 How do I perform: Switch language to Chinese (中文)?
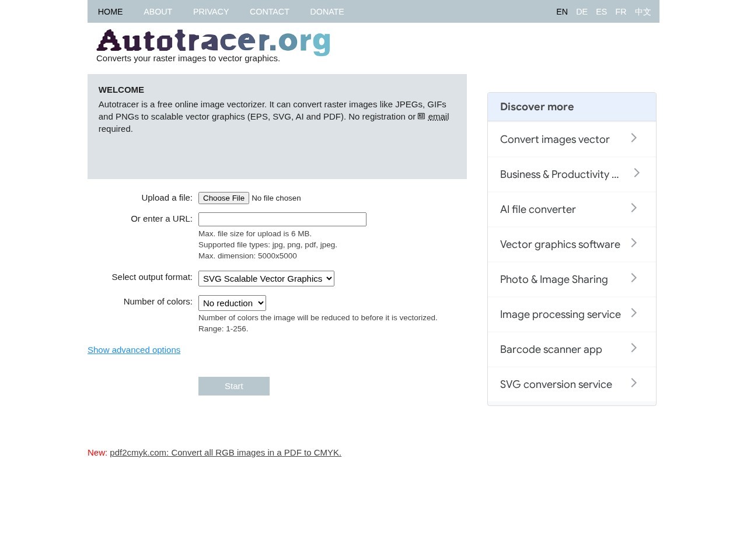643,12
